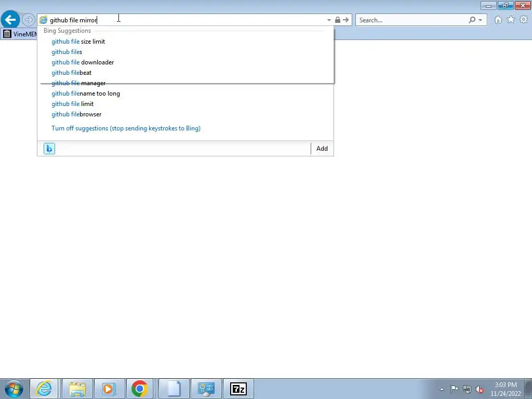Click the network tray icon
The height and width of the screenshot is (399, 532).
tap(467, 389)
